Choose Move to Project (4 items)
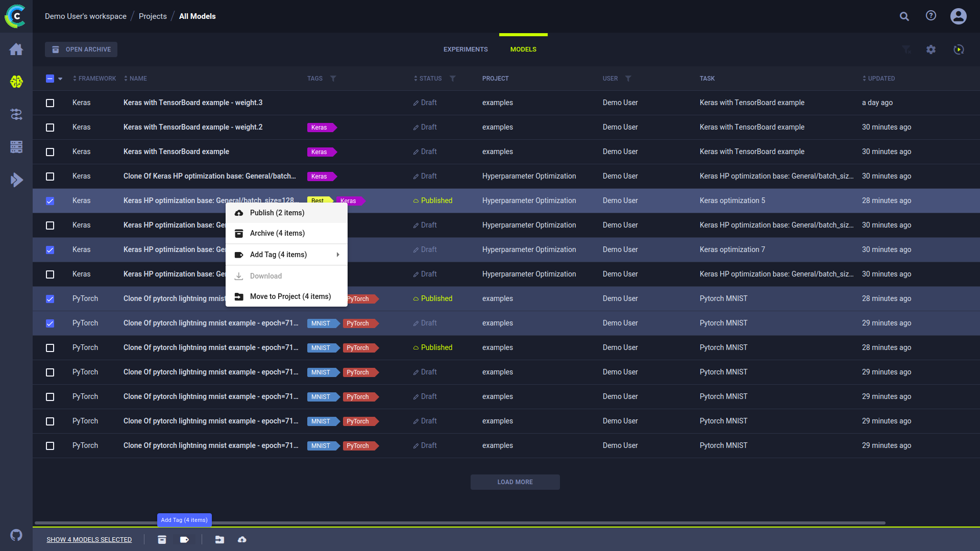The height and width of the screenshot is (551, 980). pos(286,296)
